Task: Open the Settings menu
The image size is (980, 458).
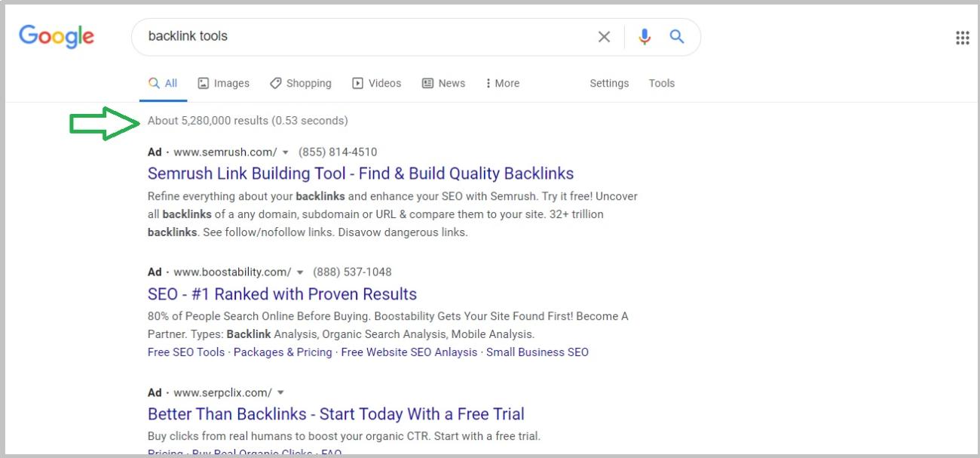Action: 609,83
